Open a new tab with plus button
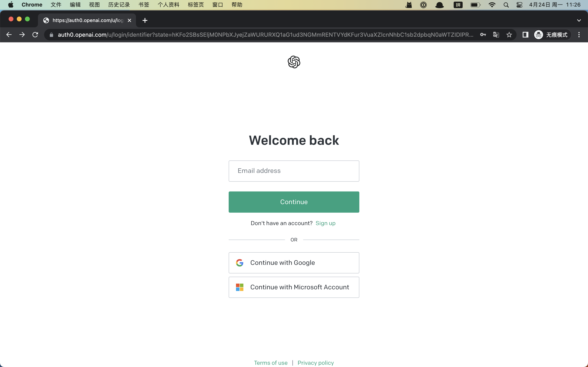The width and height of the screenshot is (588, 367). pos(145,20)
